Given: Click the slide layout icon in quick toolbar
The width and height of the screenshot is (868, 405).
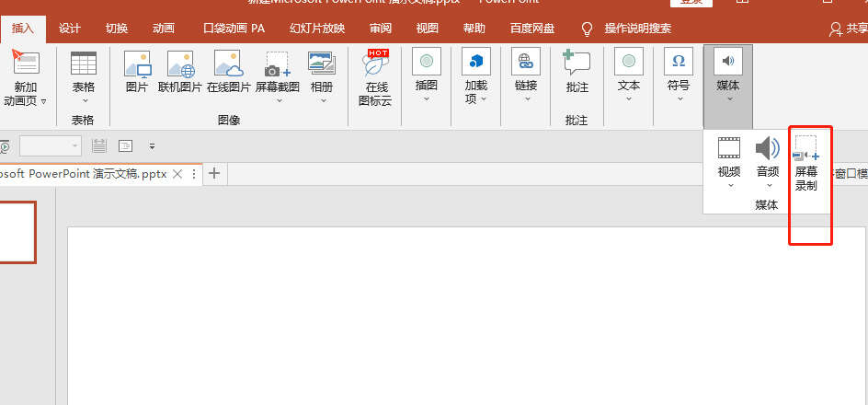Looking at the screenshot, I should pos(126,146).
